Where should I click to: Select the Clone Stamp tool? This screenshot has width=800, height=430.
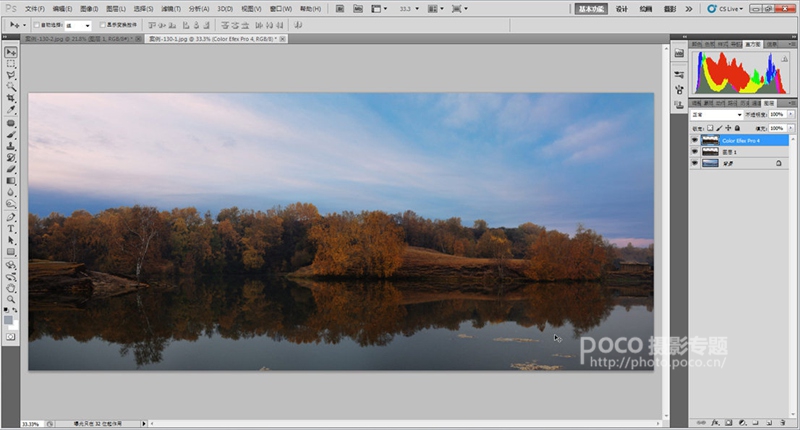(11, 146)
